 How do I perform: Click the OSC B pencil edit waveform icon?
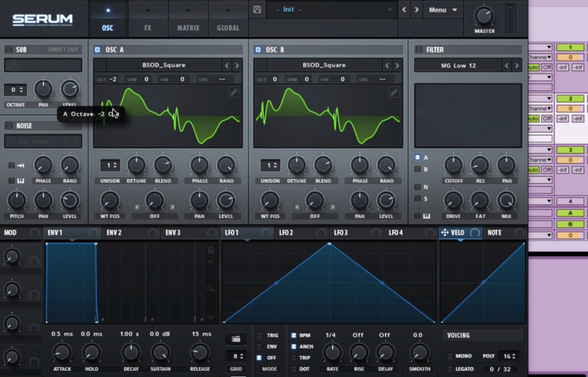394,92
